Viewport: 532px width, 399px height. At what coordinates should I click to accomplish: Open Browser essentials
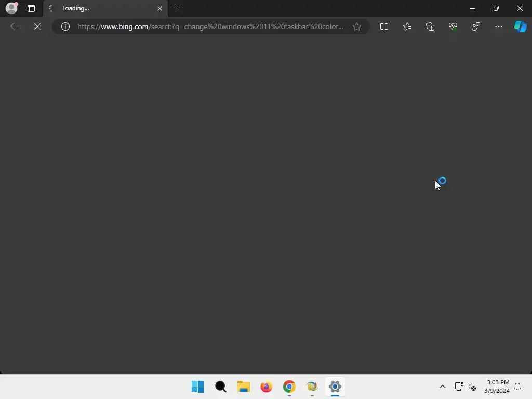(x=453, y=26)
